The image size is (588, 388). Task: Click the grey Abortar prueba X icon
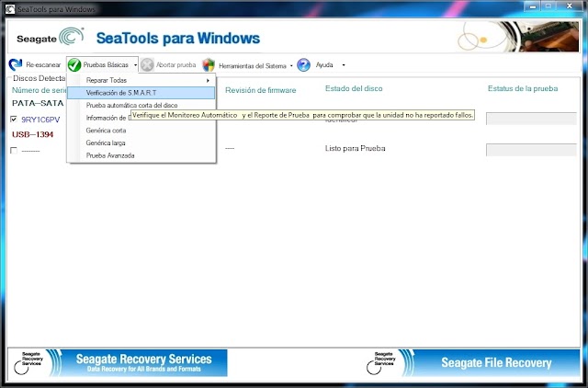(147, 64)
